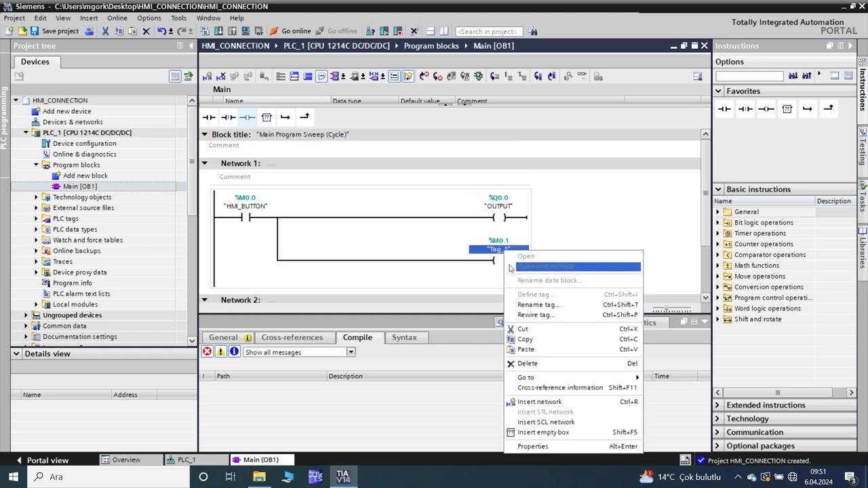The width and height of the screenshot is (868, 488).
Task: Click the Stop CPU icon
Action: (399, 31)
